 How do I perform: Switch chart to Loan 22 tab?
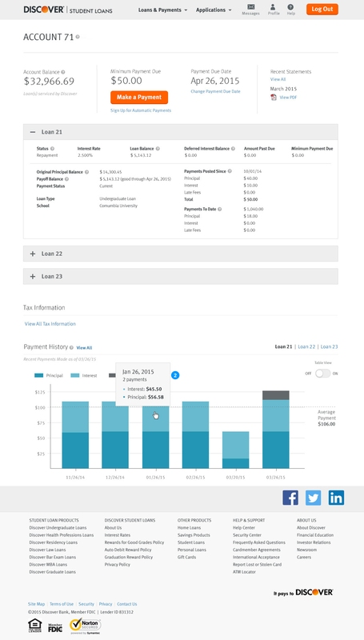(306, 347)
